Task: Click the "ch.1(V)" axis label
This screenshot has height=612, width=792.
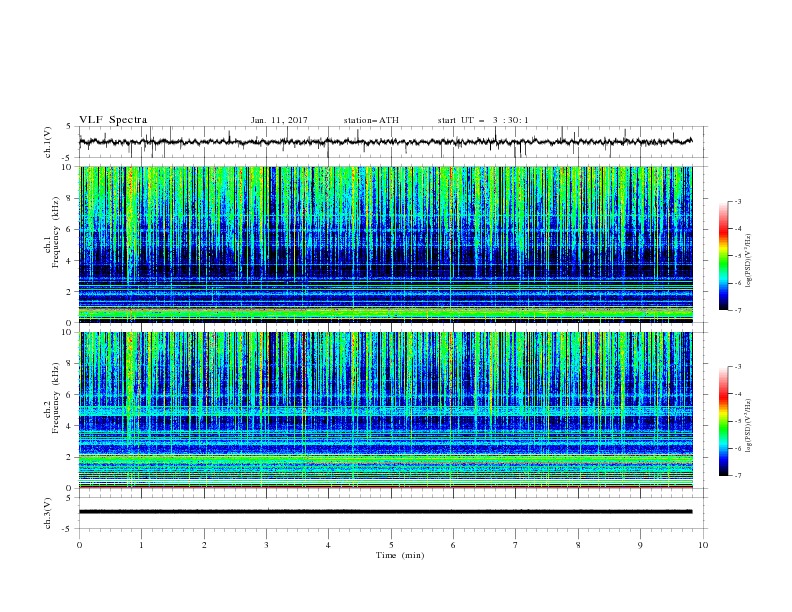Action: (48, 142)
